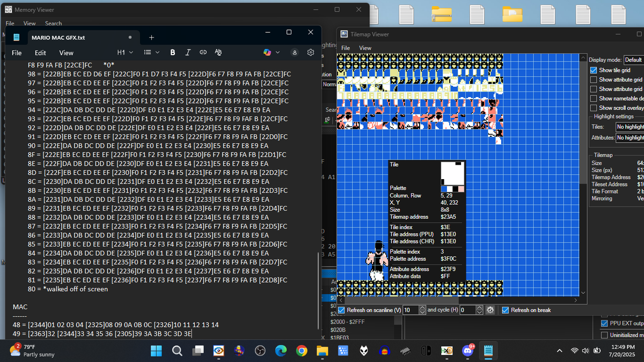Open the Windows Start menu

pos(156,351)
